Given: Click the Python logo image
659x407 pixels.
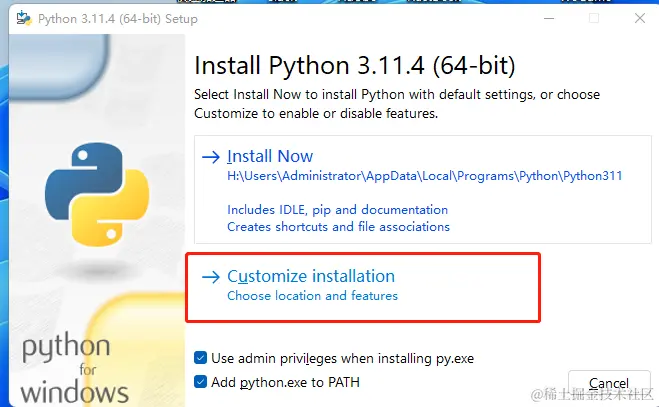Looking at the screenshot, I should pyautogui.click(x=97, y=194).
